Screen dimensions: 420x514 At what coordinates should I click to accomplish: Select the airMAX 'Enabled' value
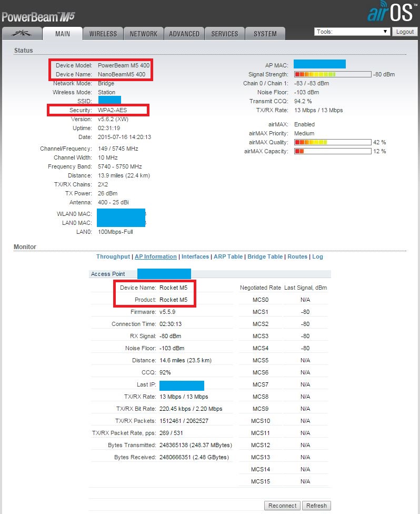click(304, 124)
